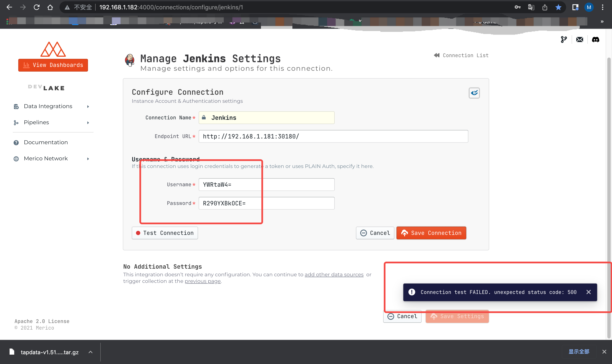Image resolution: width=612 pixels, height=364 pixels.
Task: Click the share page icon
Action: coord(545,7)
